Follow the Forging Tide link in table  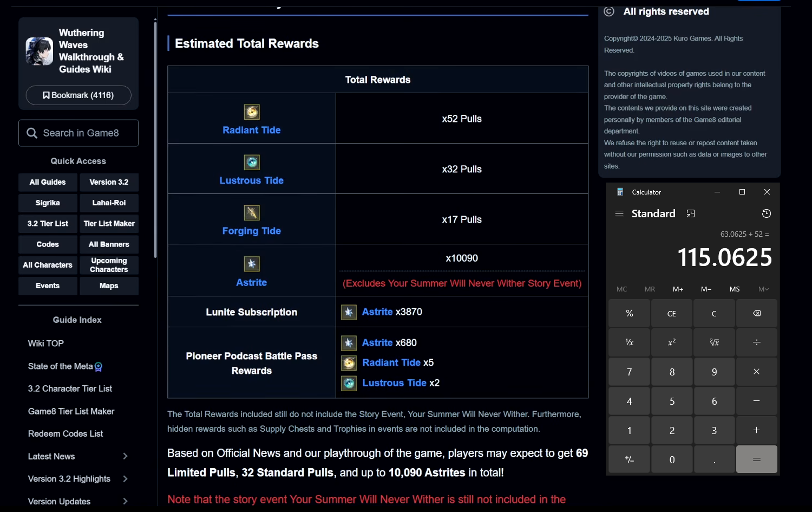pos(252,231)
